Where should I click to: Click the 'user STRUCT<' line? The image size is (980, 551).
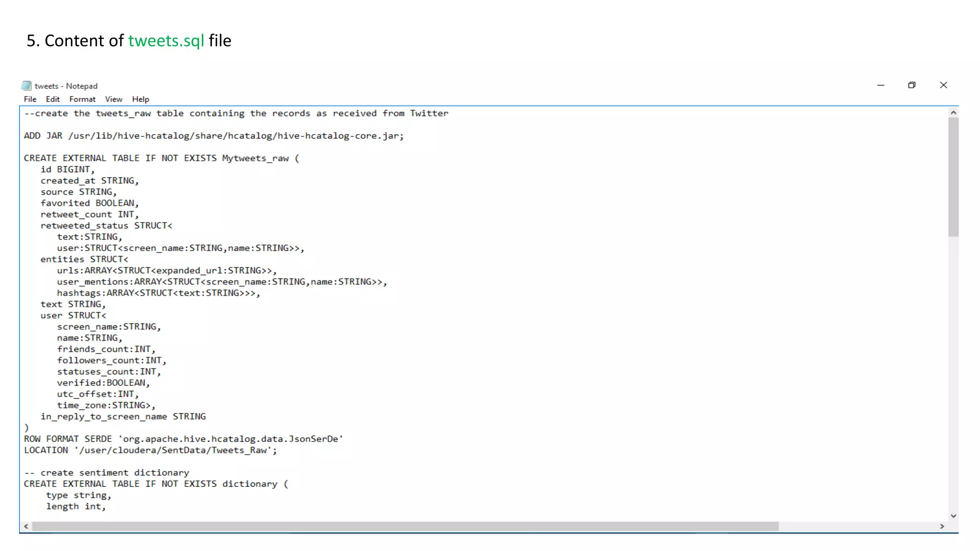pyautogui.click(x=73, y=316)
